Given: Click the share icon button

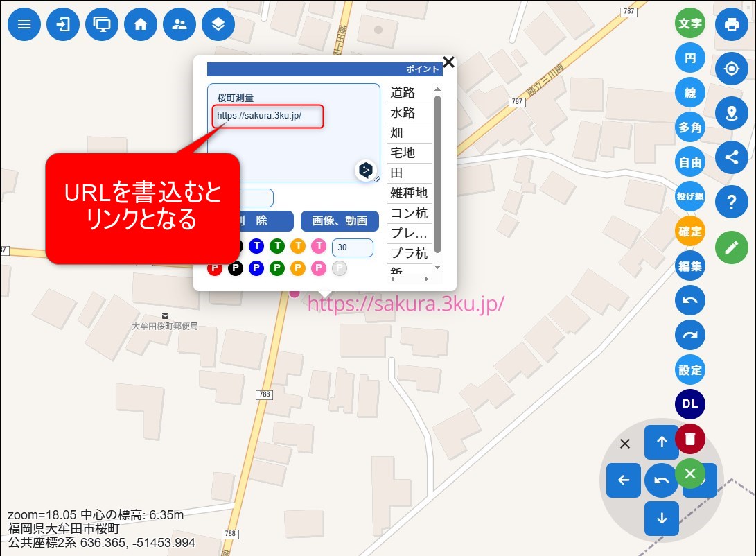Looking at the screenshot, I should point(732,157).
